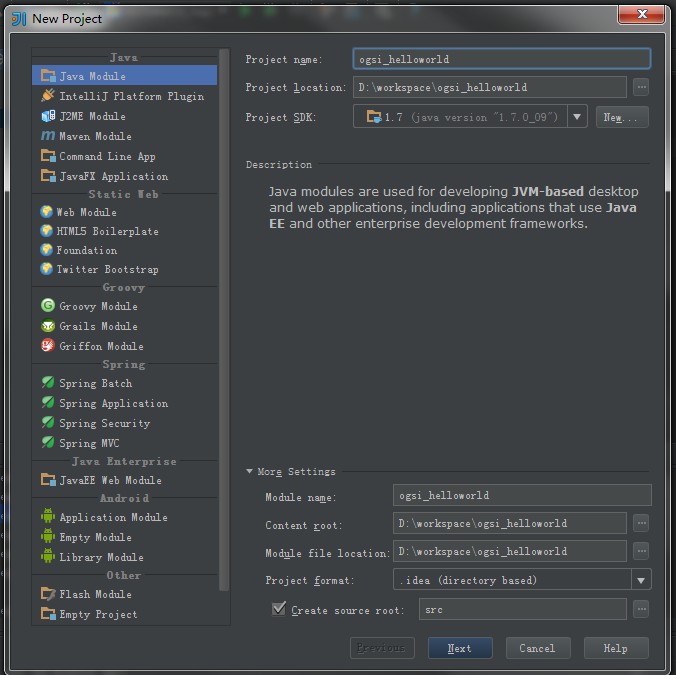Click the Project location text field
Screen dimensions: 676x675
pyautogui.click(x=490, y=87)
